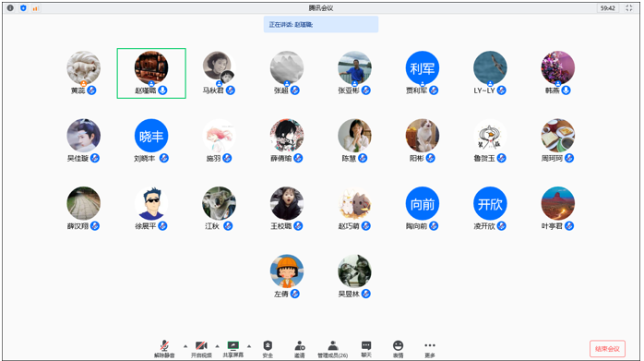Screen dimensions: 644x361
Task: Check the orange network signal indicator
Action: (35, 8)
